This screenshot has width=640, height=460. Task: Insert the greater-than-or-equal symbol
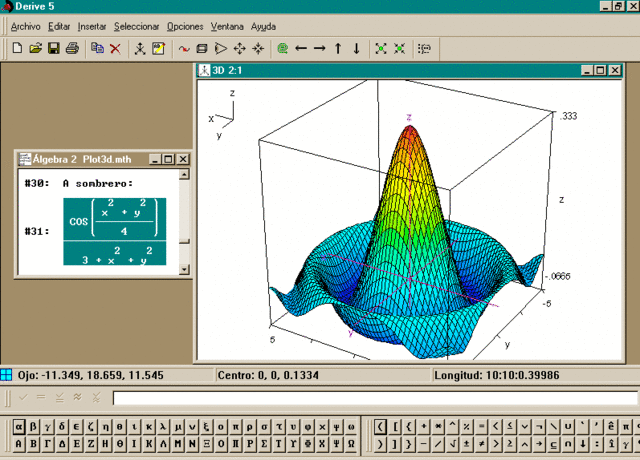tap(510, 444)
